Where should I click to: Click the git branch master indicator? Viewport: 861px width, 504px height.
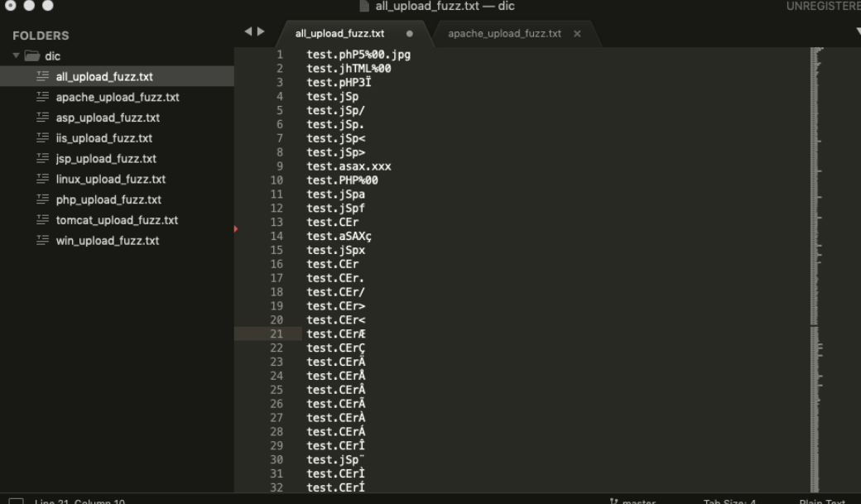(633, 502)
